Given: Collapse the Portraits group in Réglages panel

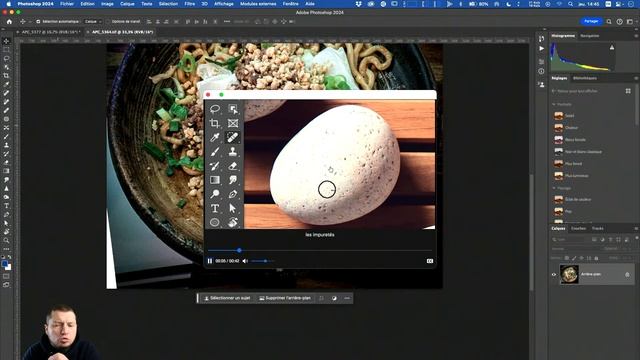Looking at the screenshot, I should (x=554, y=104).
